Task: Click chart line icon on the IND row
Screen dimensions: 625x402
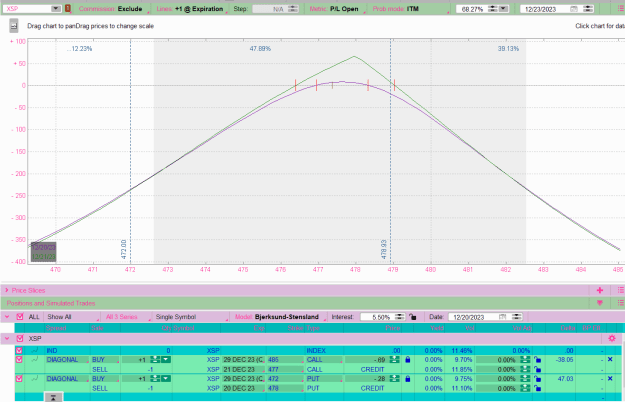Action: pos(35,350)
